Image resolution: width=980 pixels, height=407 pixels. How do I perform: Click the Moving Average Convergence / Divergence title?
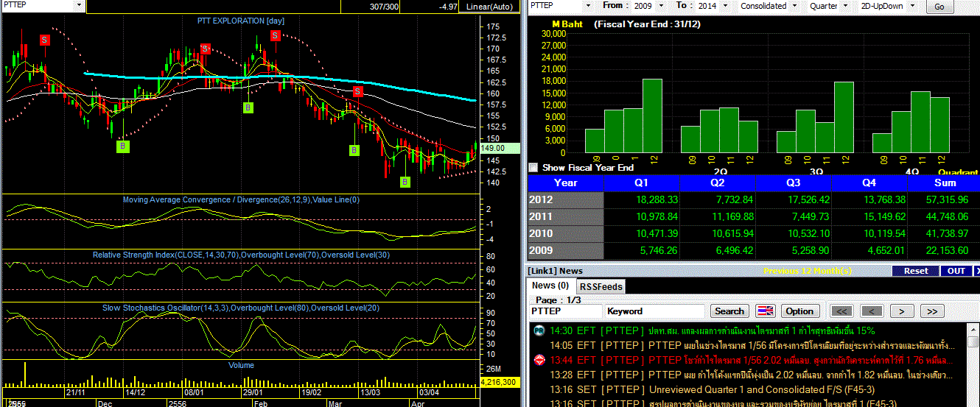(241, 199)
